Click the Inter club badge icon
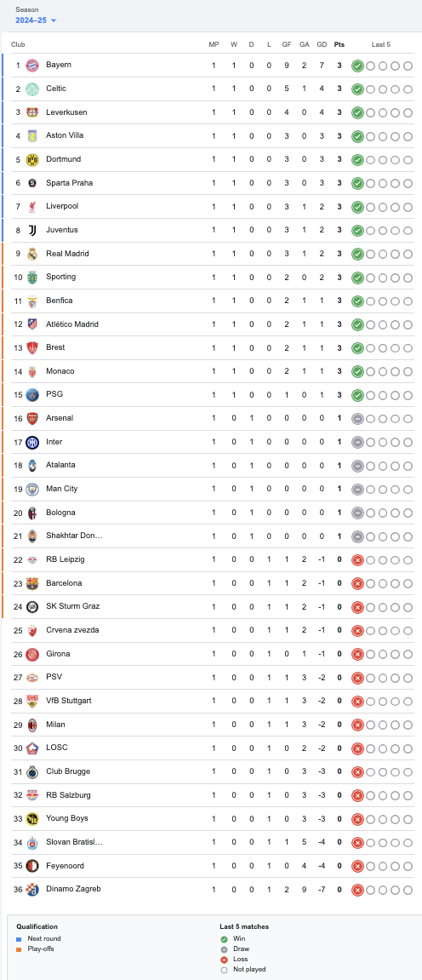The image size is (422, 980). 32,443
